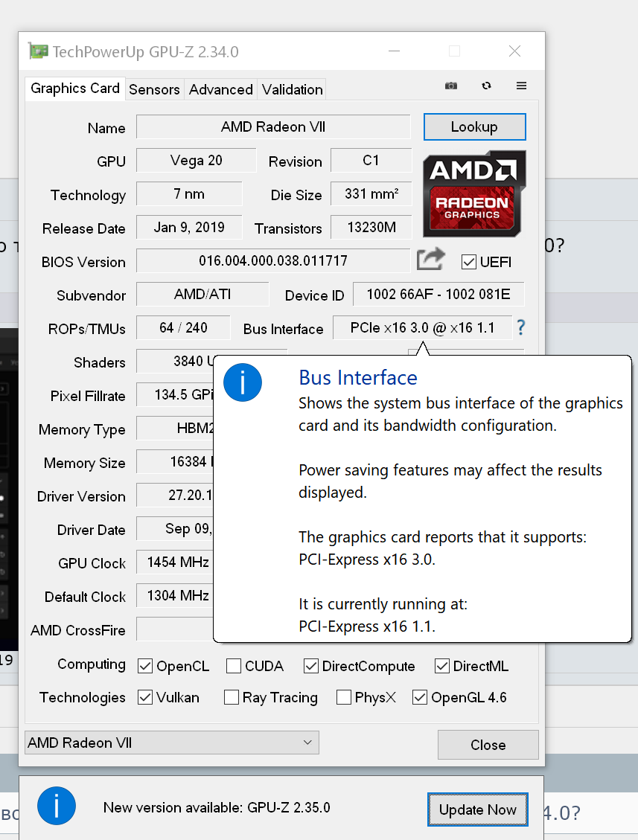
Task: Click the GPU field showing Vega 20
Action: [x=197, y=160]
